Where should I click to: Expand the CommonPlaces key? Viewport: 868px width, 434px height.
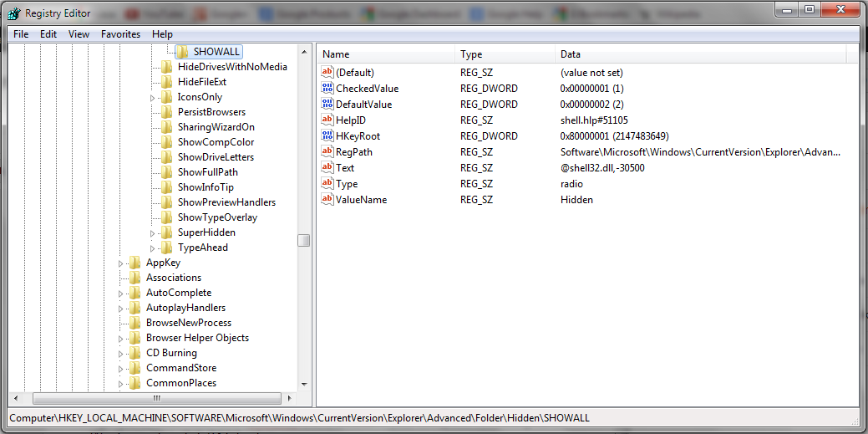pos(120,384)
